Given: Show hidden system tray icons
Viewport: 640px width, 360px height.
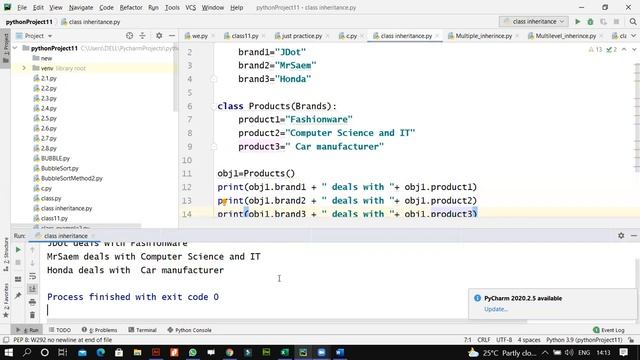Looking at the screenshot, I should pos(545,352).
